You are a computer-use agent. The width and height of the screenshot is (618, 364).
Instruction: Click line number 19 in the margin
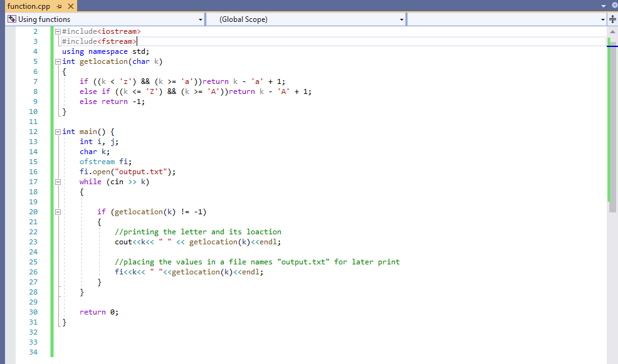click(x=33, y=202)
